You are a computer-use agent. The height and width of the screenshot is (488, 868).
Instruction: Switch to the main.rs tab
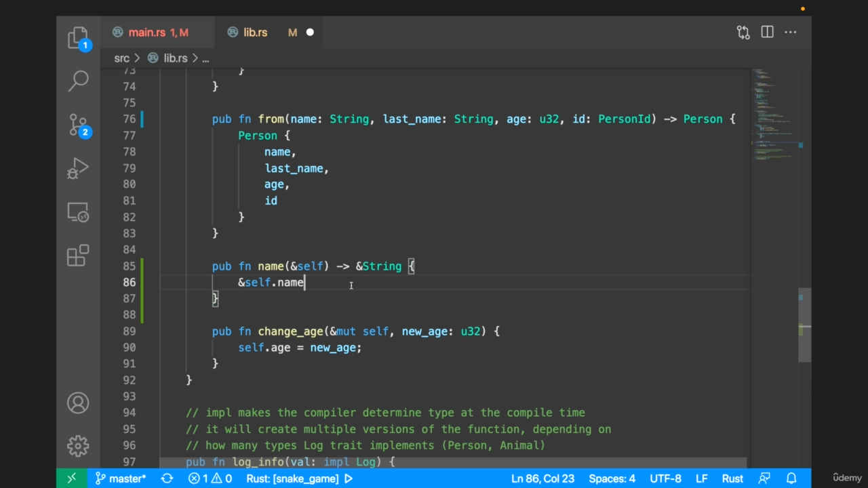point(147,33)
